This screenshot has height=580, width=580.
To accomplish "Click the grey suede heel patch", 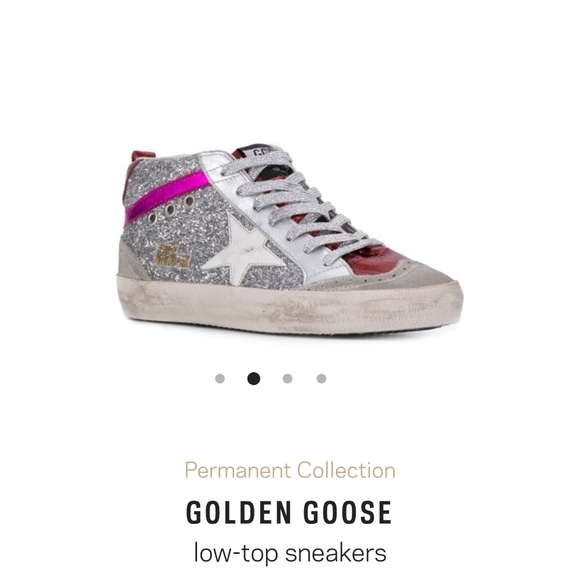I will tap(132, 259).
